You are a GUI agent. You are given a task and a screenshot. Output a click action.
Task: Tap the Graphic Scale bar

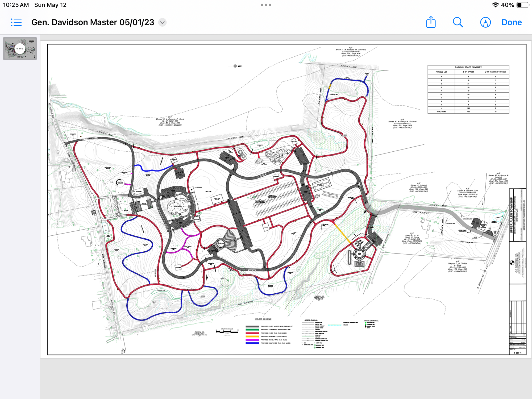pos(227,331)
